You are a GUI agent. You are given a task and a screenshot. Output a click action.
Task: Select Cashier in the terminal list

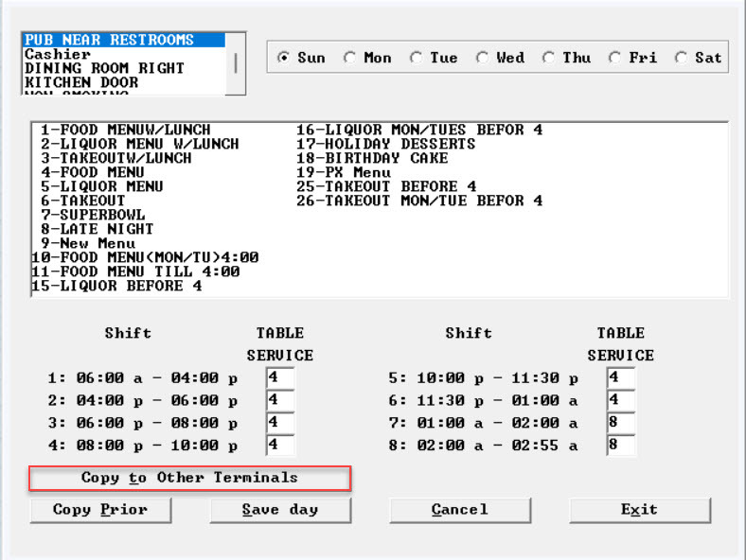pyautogui.click(x=58, y=55)
